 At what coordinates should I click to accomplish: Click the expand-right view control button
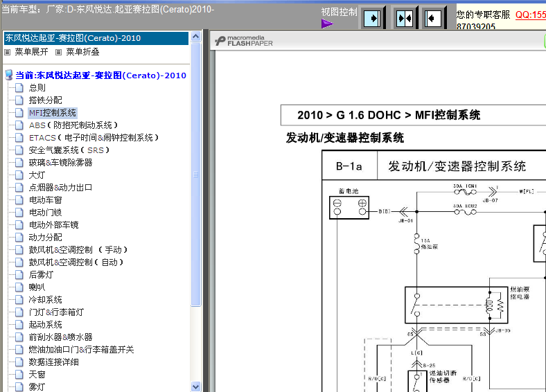372,18
